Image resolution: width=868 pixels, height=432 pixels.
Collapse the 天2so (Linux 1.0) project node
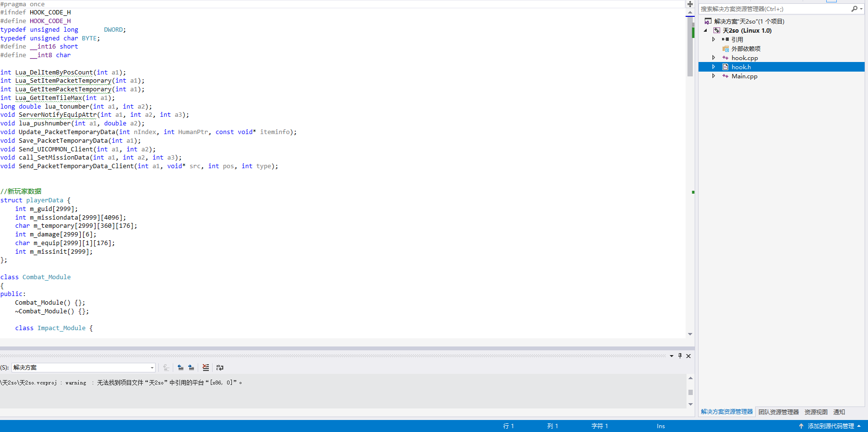tap(705, 30)
